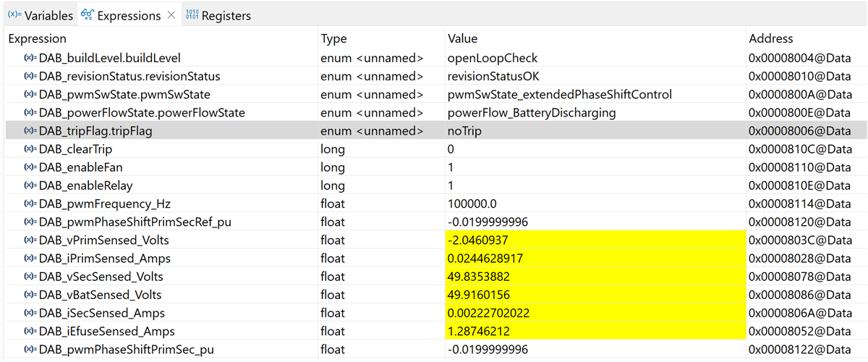The image size is (868, 362).
Task: Click the icon beside DAB_enableFan
Action: [x=30, y=167]
